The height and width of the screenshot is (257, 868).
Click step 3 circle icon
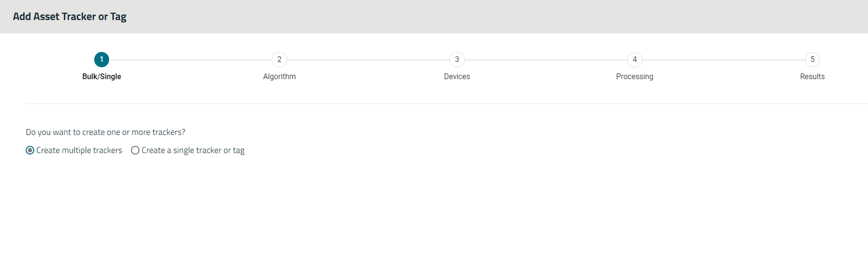coord(457,60)
